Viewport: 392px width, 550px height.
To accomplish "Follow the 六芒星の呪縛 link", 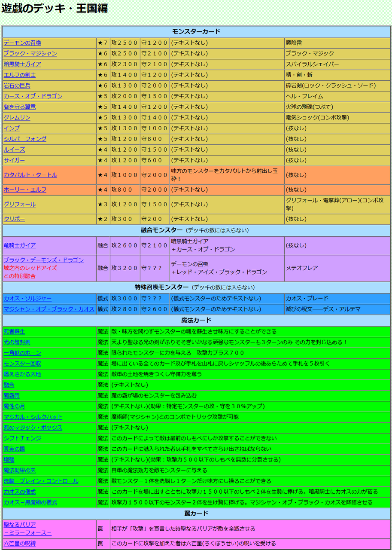I will (x=20, y=544).
